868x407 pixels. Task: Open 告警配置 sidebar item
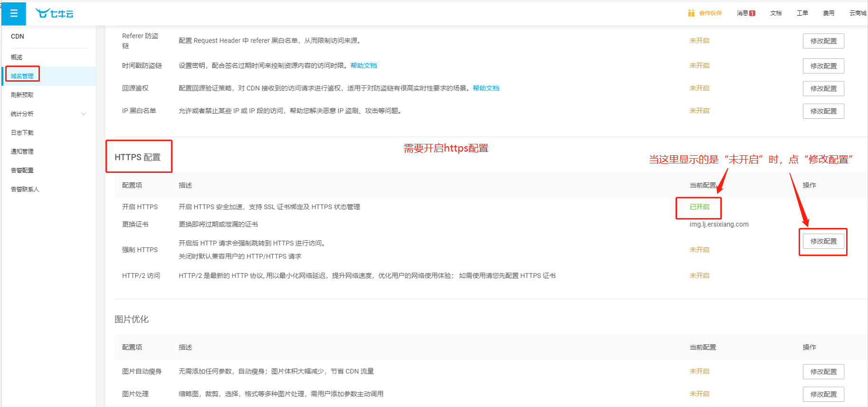point(22,170)
